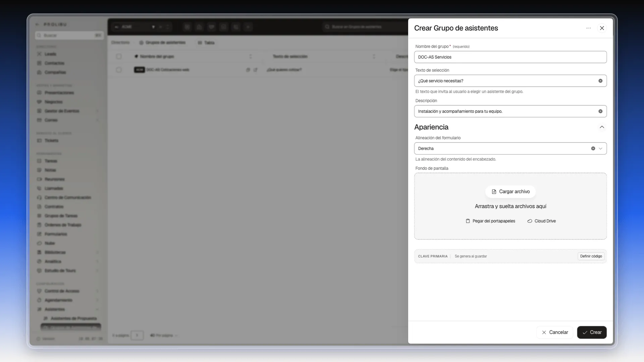Clear the Descripción field value
The image size is (644, 362).
click(600, 111)
